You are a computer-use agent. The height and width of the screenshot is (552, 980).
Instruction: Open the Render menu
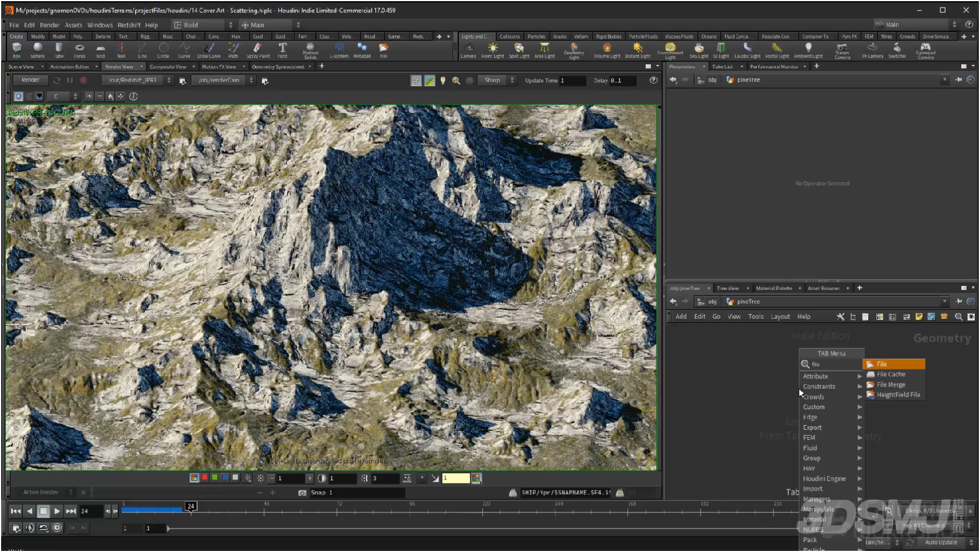(50, 25)
